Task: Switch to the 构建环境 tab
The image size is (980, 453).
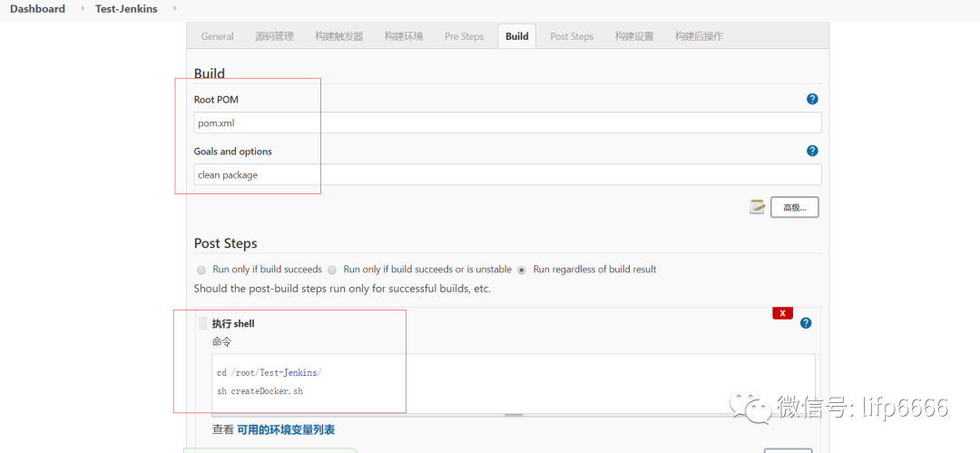Action: pos(404,36)
